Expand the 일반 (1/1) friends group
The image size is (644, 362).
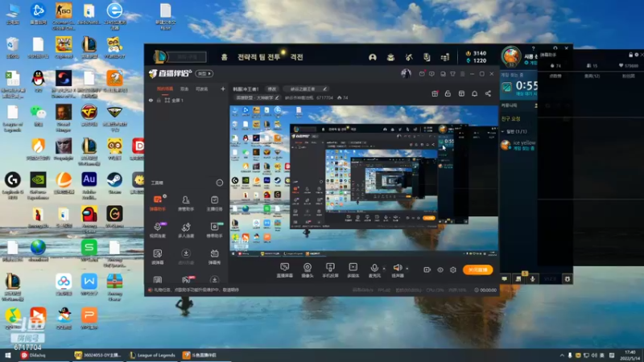click(x=514, y=131)
